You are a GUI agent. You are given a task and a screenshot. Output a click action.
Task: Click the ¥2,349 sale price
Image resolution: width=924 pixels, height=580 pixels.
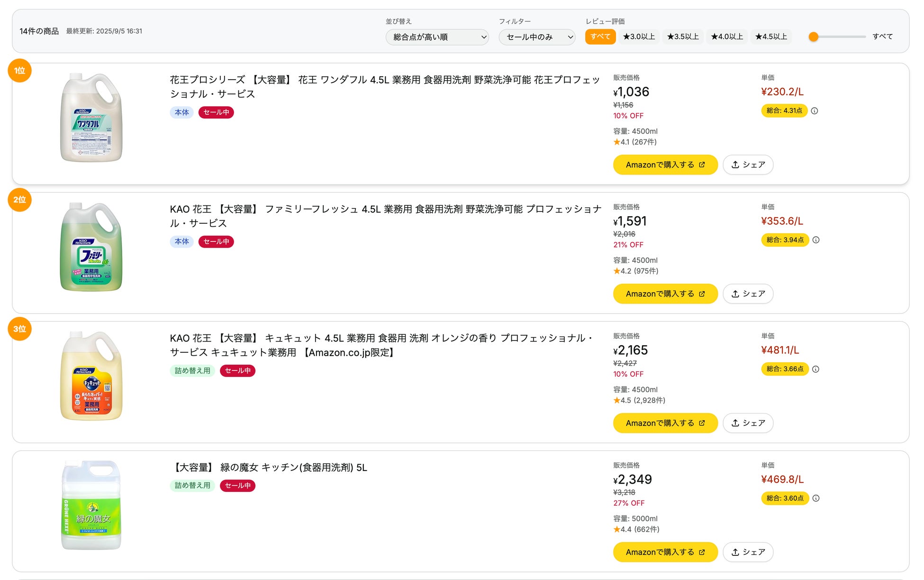[x=633, y=479]
